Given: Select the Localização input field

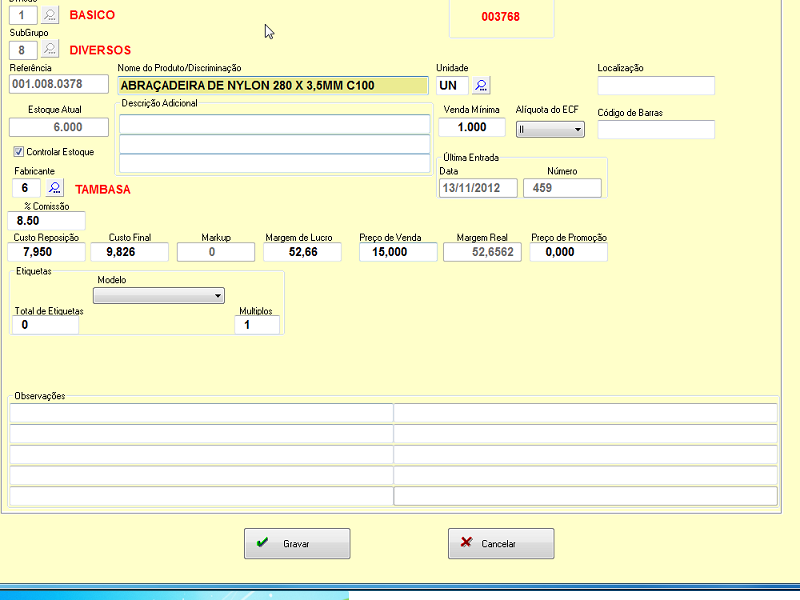Looking at the screenshot, I should point(656,85).
